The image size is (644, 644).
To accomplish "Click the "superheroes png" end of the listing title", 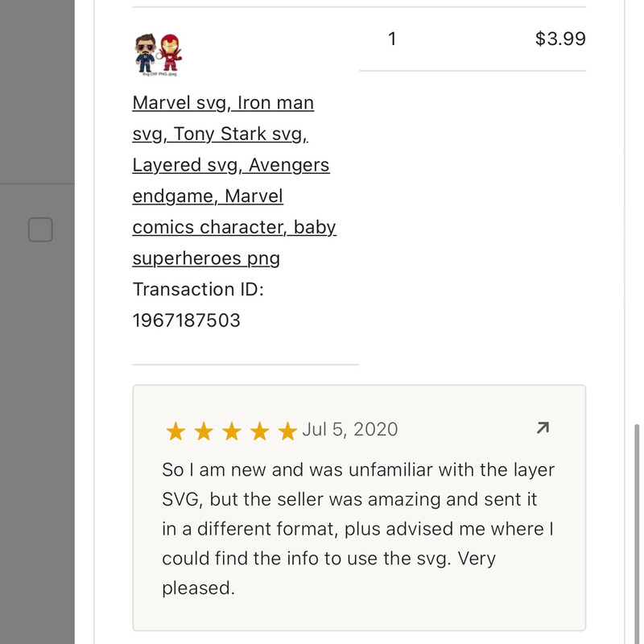I will point(206,258).
